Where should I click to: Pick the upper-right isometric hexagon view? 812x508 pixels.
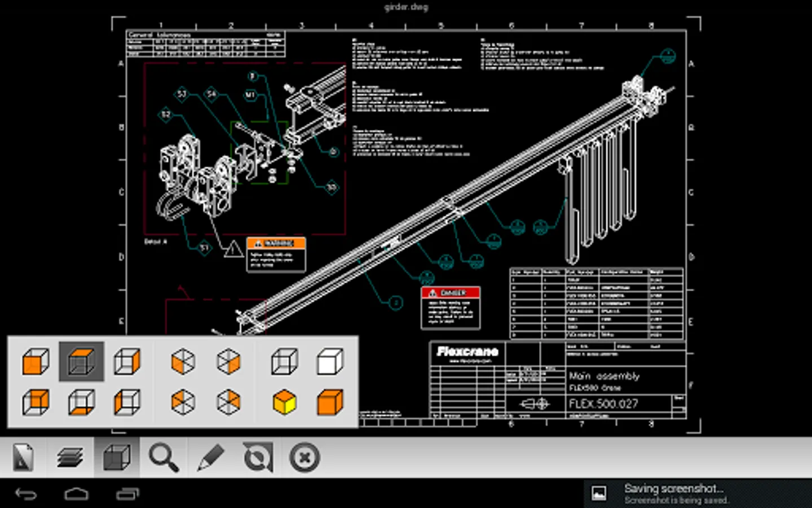[228, 361]
